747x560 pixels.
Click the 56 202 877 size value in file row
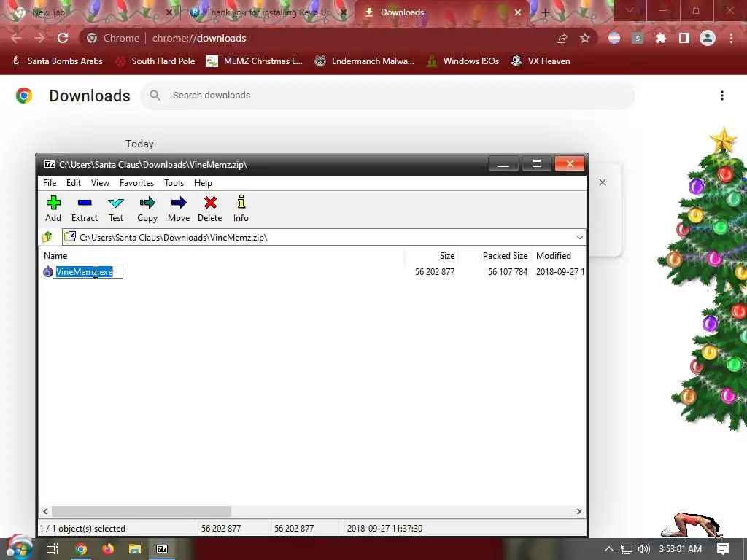click(x=435, y=272)
